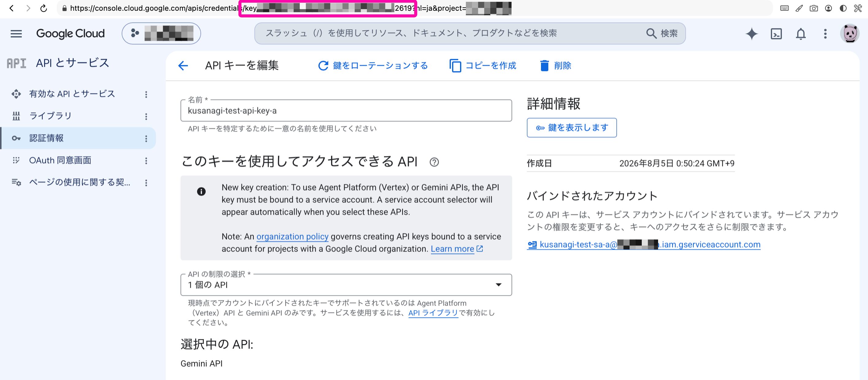
Task: Click the Gemini API selected entry
Action: [x=201, y=363]
